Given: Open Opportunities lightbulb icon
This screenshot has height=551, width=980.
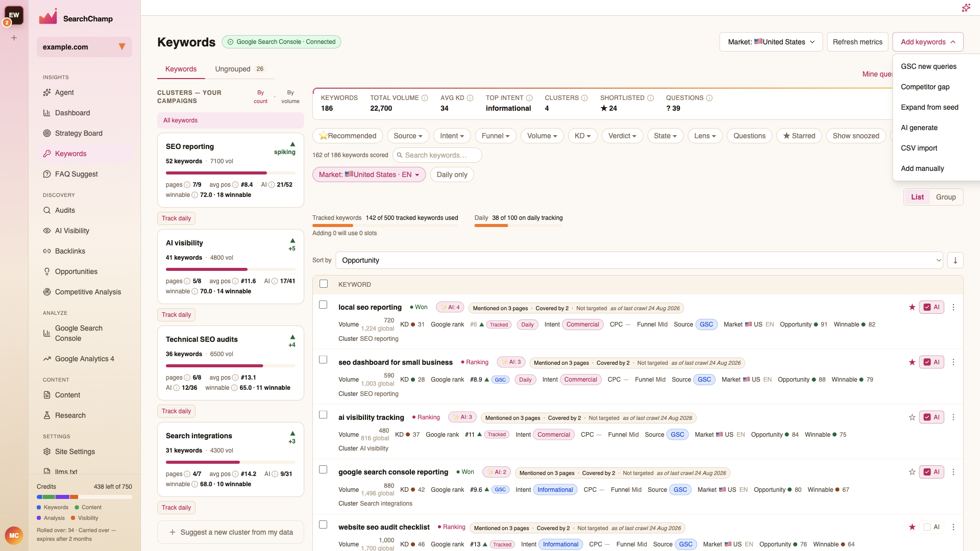Looking at the screenshot, I should point(47,271).
